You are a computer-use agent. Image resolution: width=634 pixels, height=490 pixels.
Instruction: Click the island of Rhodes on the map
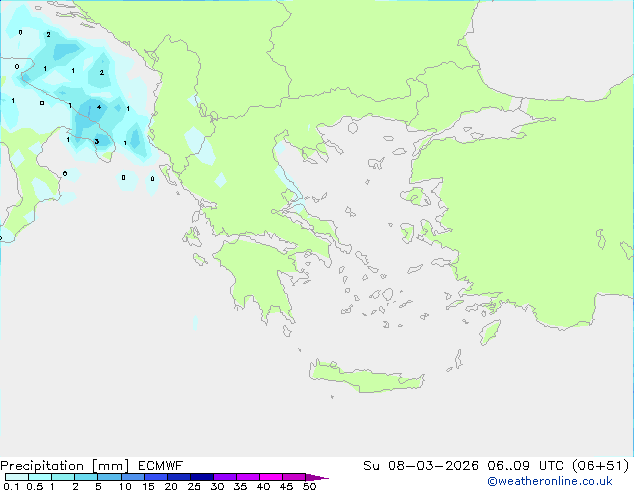point(490,332)
